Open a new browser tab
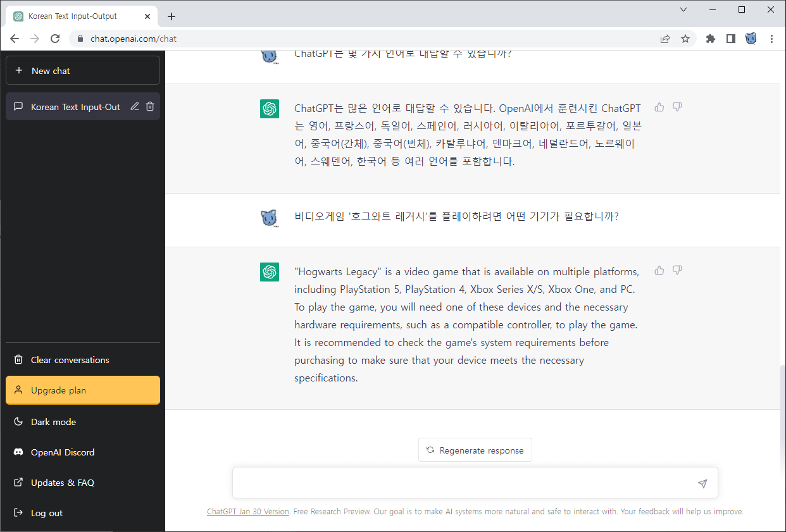 tap(172, 16)
